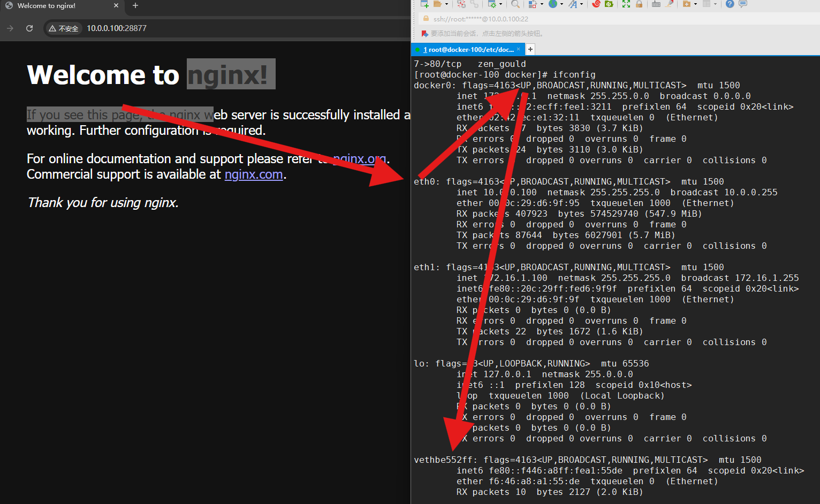Image resolution: width=820 pixels, height=504 pixels.
Task: Expand the session properties dropdown arrow
Action: [x=501, y=4]
